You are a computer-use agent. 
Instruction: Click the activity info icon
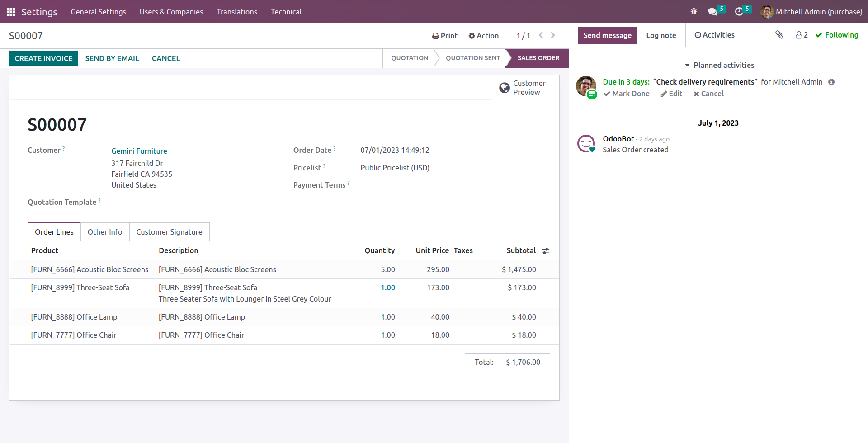831,82
